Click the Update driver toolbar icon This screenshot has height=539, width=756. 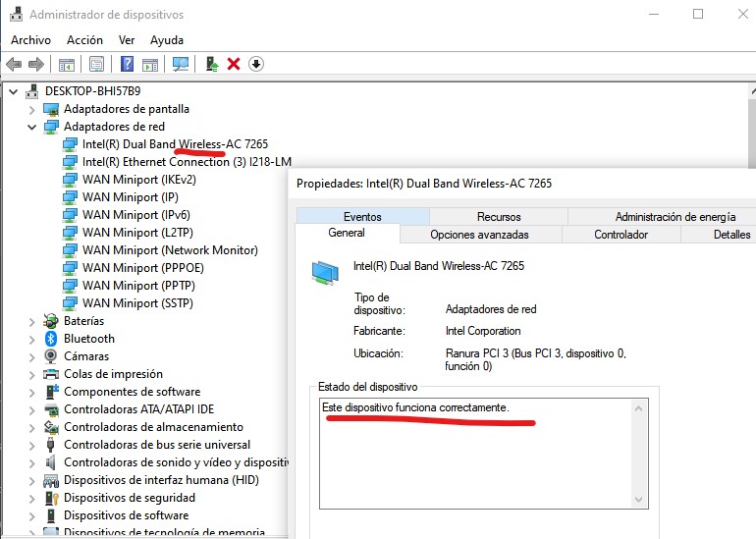[x=212, y=64]
